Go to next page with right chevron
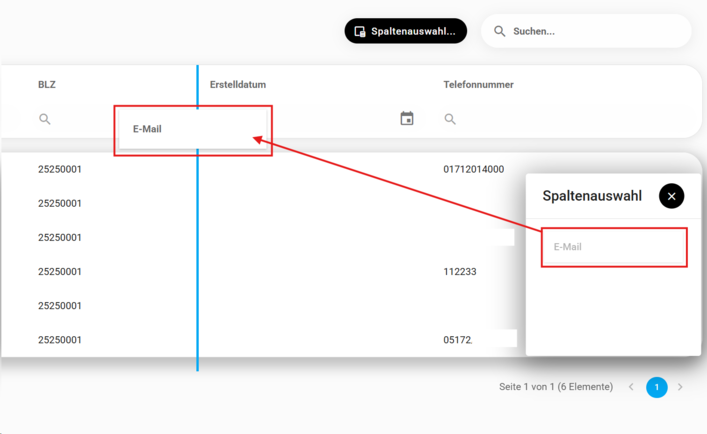 pos(680,387)
